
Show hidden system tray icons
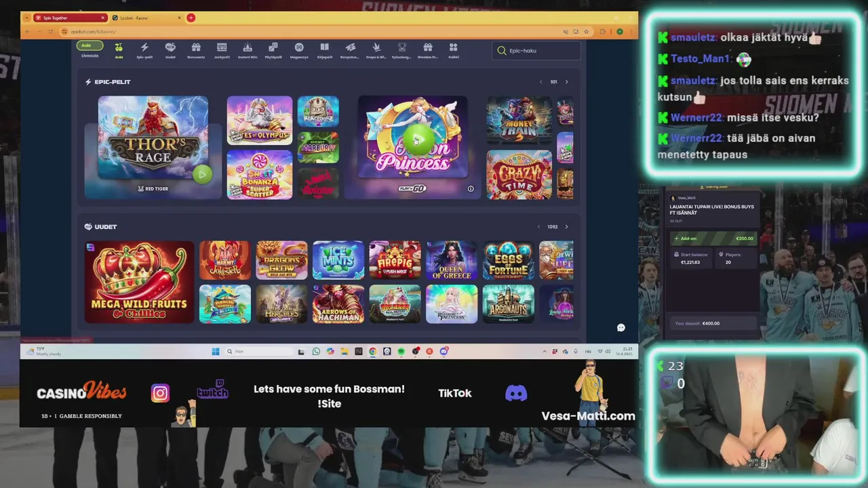click(x=545, y=351)
